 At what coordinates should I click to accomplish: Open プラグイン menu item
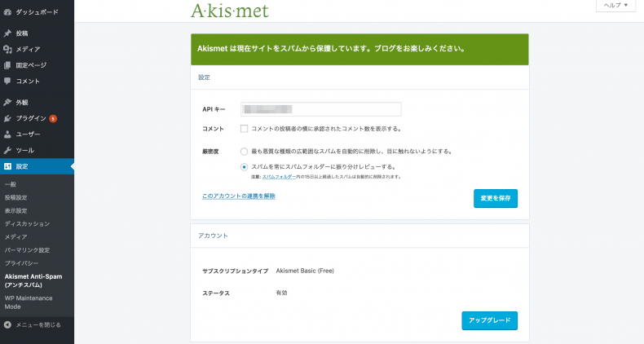click(x=37, y=118)
